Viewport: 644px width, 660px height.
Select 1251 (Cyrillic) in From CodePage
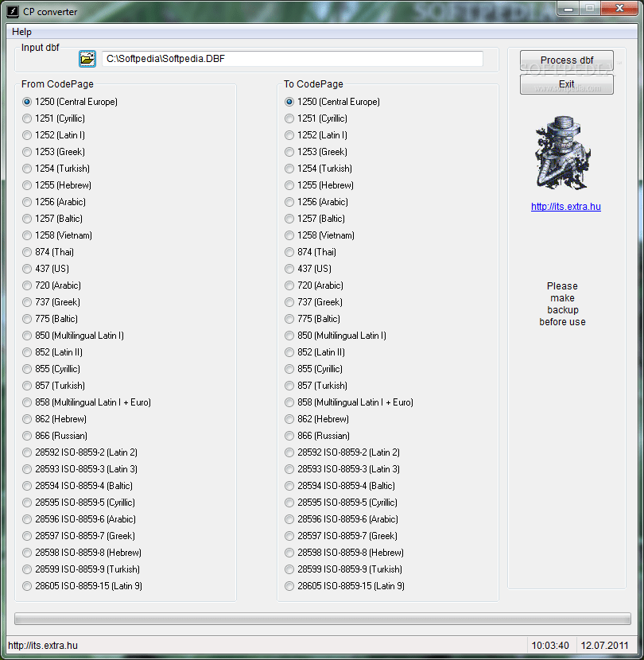click(x=26, y=118)
